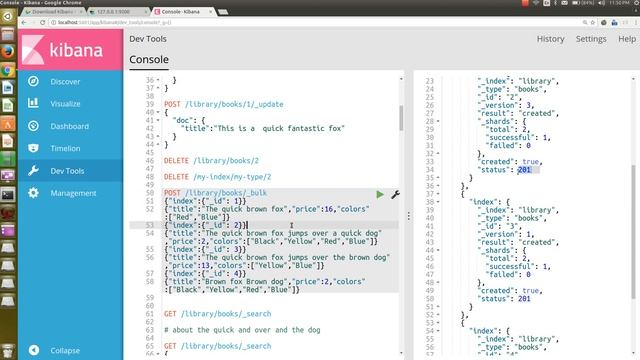Click the Management gear icon
Screen dimensions: 640x360
click(x=33, y=193)
